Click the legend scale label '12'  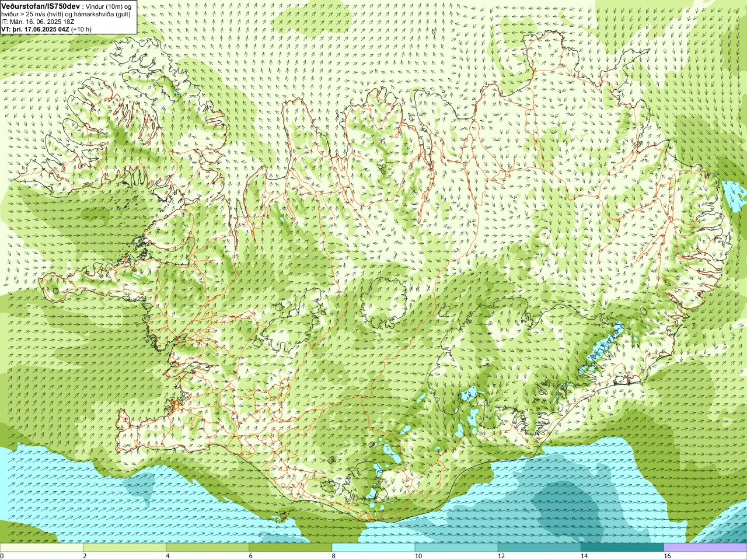tap(502, 556)
